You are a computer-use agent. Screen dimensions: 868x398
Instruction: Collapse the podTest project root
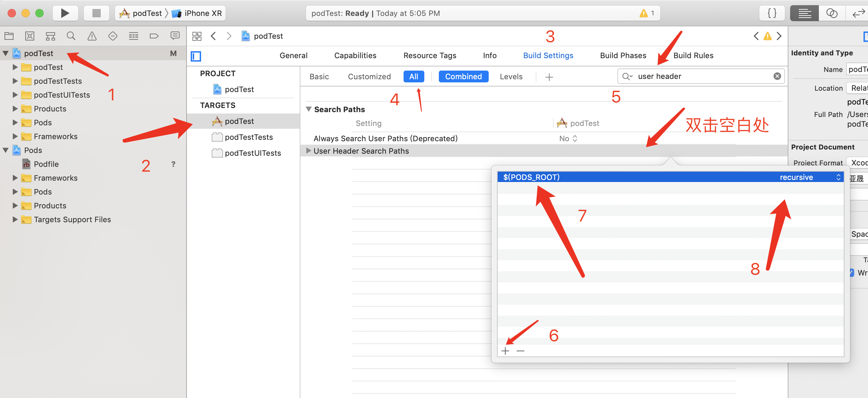(x=6, y=53)
